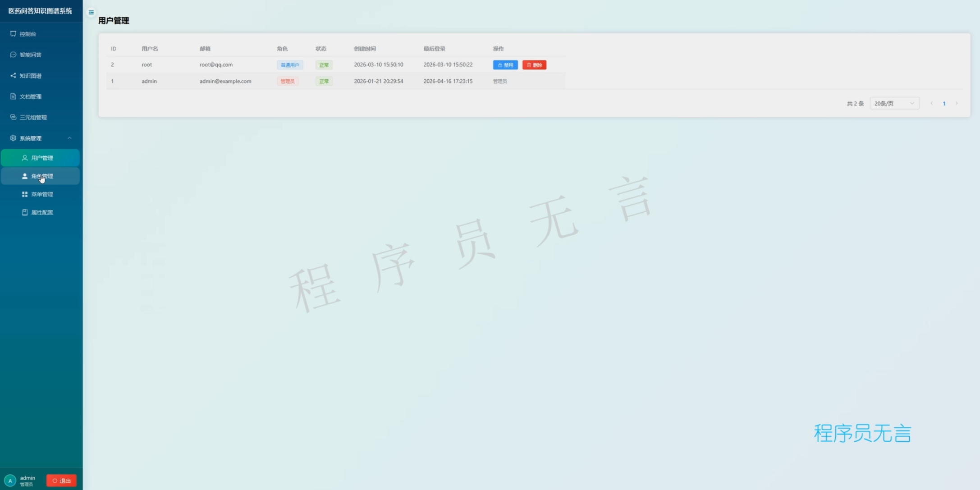980x490 pixels.
Task: Open 知识图谱 graph page
Action: [x=30, y=76]
